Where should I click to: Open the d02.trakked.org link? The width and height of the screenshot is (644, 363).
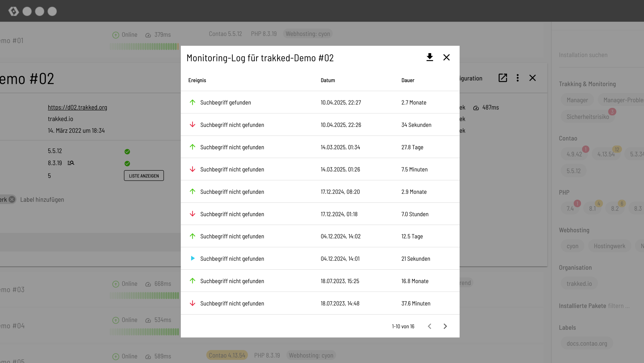[x=77, y=107]
